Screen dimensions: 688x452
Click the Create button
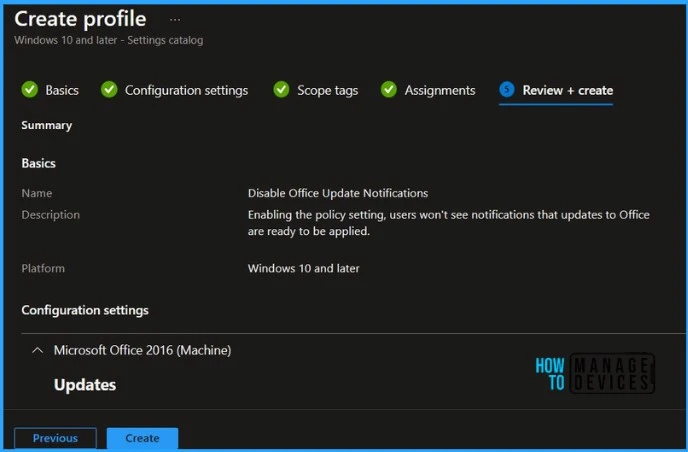coord(143,438)
